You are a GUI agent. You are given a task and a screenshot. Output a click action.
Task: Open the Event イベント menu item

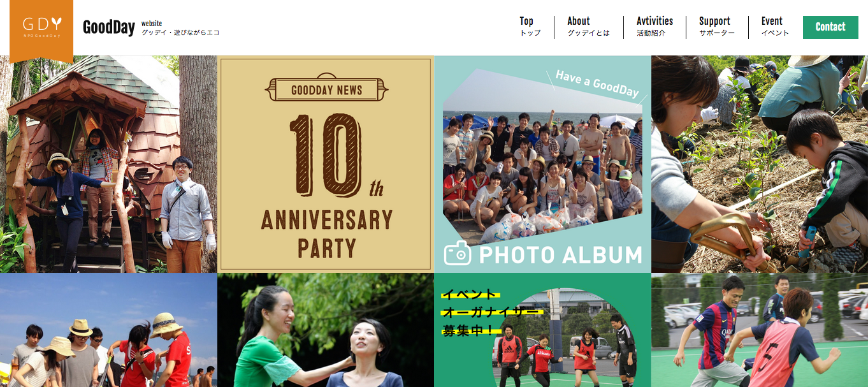(775, 27)
